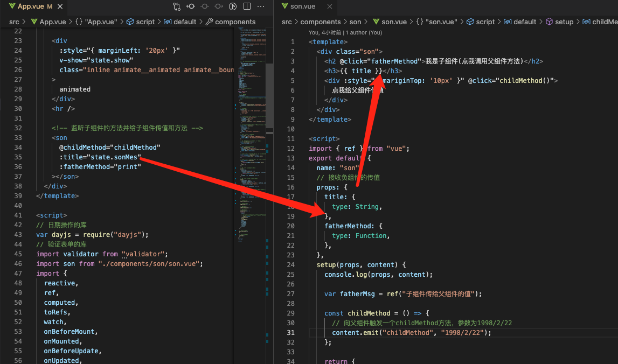Click <div class="son"> line in son.vue
This screenshot has height=364, width=618.
350,52
